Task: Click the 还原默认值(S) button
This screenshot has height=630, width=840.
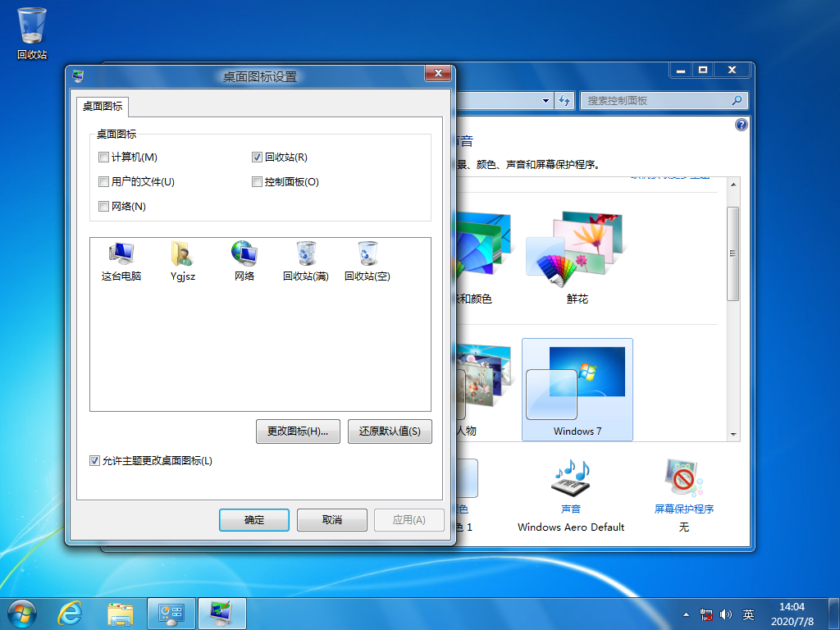Action: tap(390, 431)
